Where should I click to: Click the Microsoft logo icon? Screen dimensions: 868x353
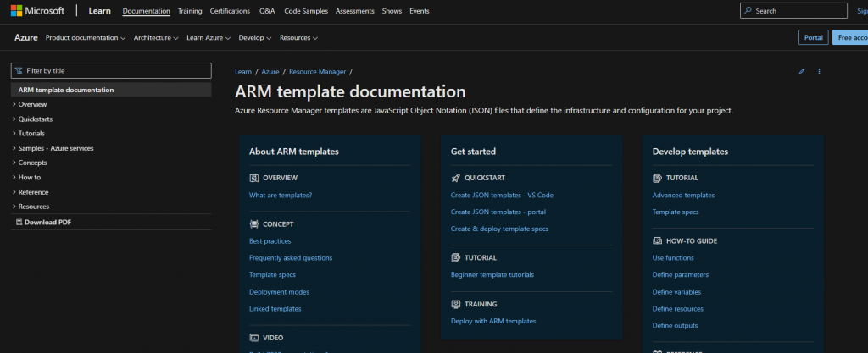(x=16, y=11)
